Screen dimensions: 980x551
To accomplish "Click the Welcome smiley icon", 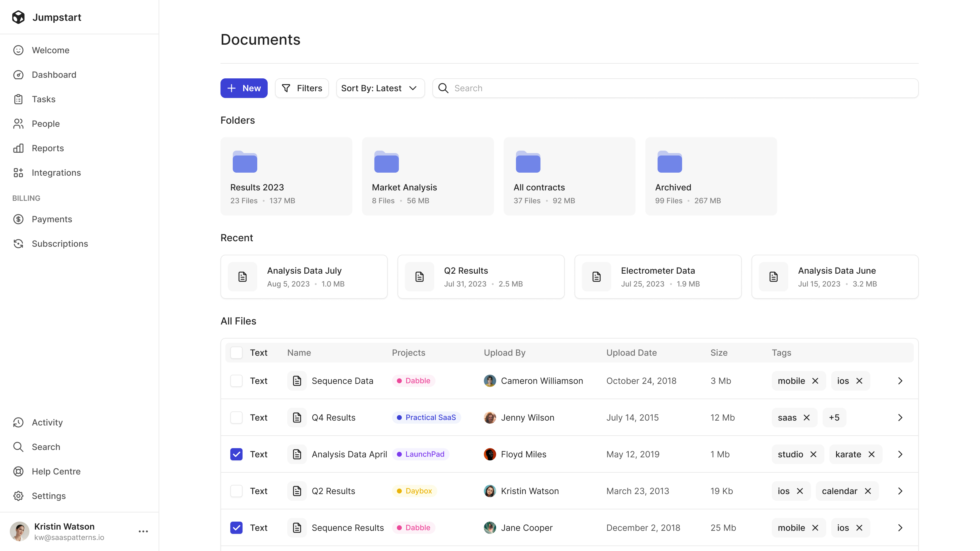I will coord(18,50).
